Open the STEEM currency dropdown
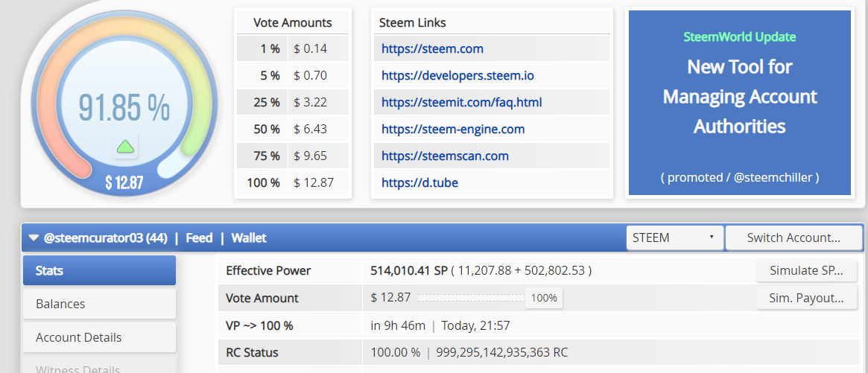This screenshot has height=373, width=868. point(674,238)
